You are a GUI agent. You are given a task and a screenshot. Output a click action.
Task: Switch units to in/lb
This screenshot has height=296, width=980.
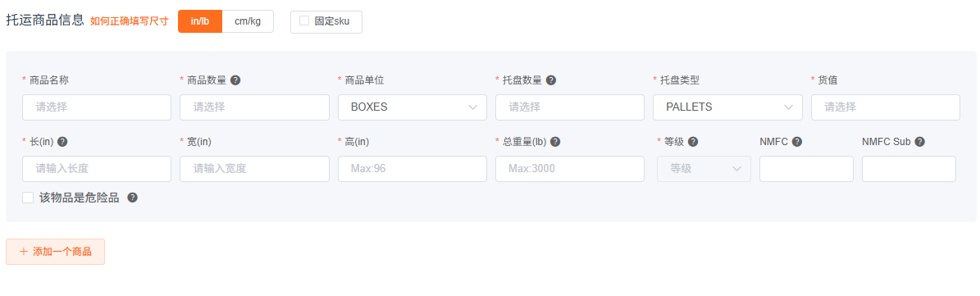(x=200, y=20)
